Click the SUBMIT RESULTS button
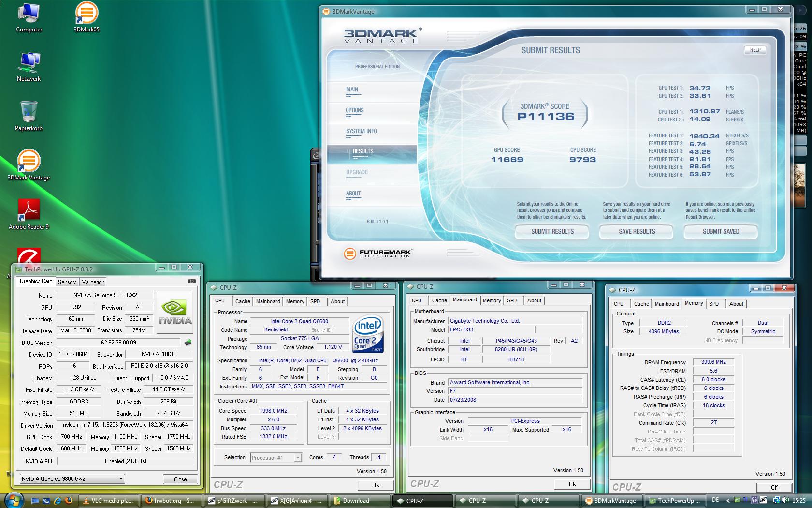The height and width of the screenshot is (508, 812). click(x=552, y=232)
